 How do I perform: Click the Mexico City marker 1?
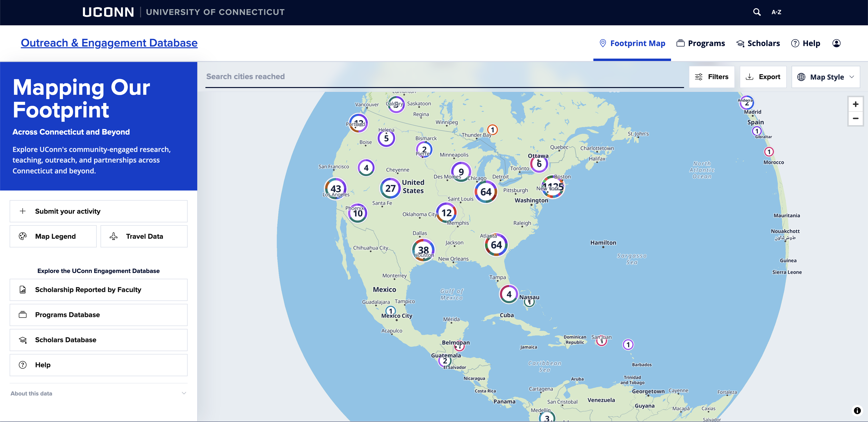click(390, 311)
